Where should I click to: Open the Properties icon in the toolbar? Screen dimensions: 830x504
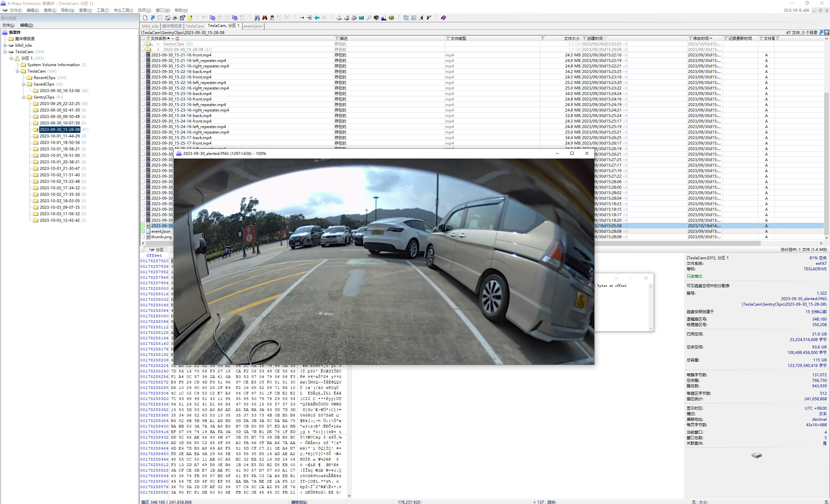(x=183, y=18)
